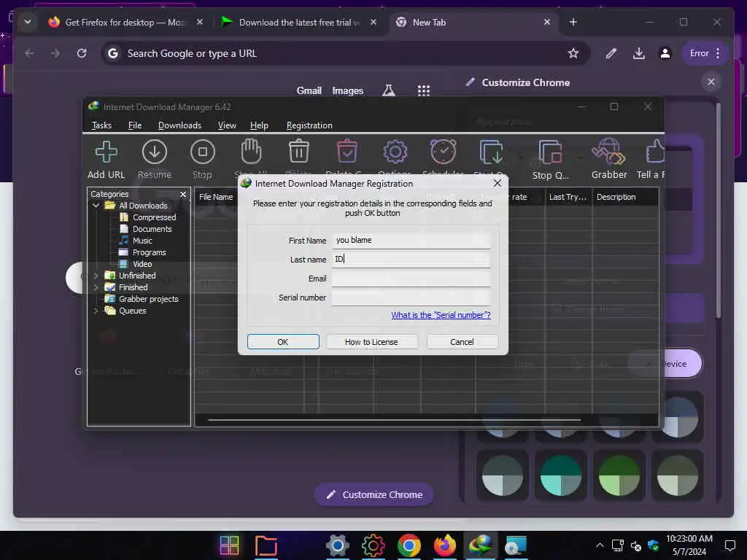Image resolution: width=747 pixels, height=560 pixels.
Task: Select the gray-blue theme swatch beside teal
Action: [x=503, y=475]
